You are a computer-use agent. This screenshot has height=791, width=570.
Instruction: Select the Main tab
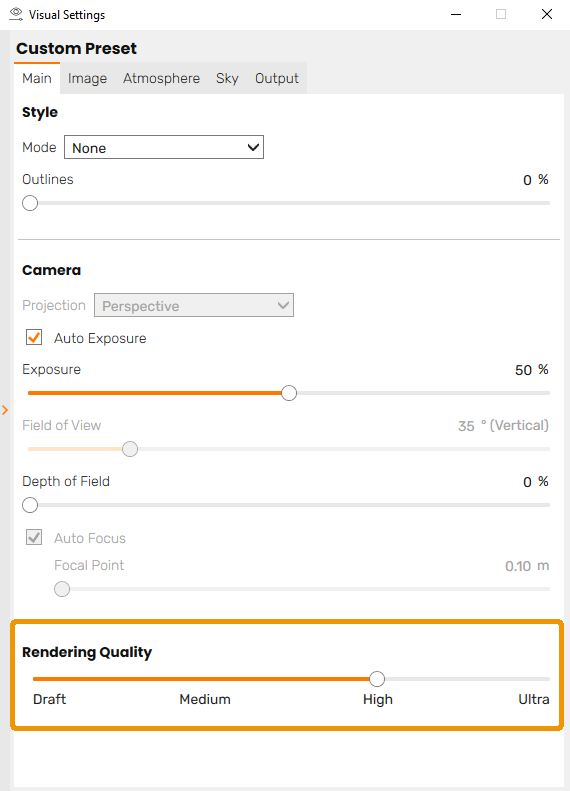(x=37, y=79)
